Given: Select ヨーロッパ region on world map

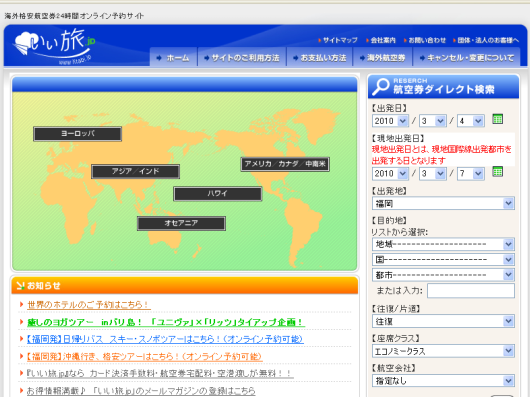Looking at the screenshot, I should (x=77, y=134).
